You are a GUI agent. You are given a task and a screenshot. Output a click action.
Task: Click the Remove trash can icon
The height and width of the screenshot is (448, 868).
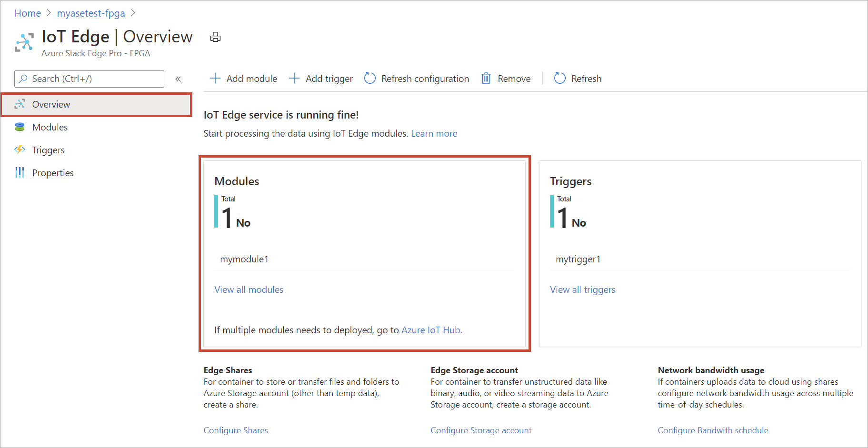point(486,79)
